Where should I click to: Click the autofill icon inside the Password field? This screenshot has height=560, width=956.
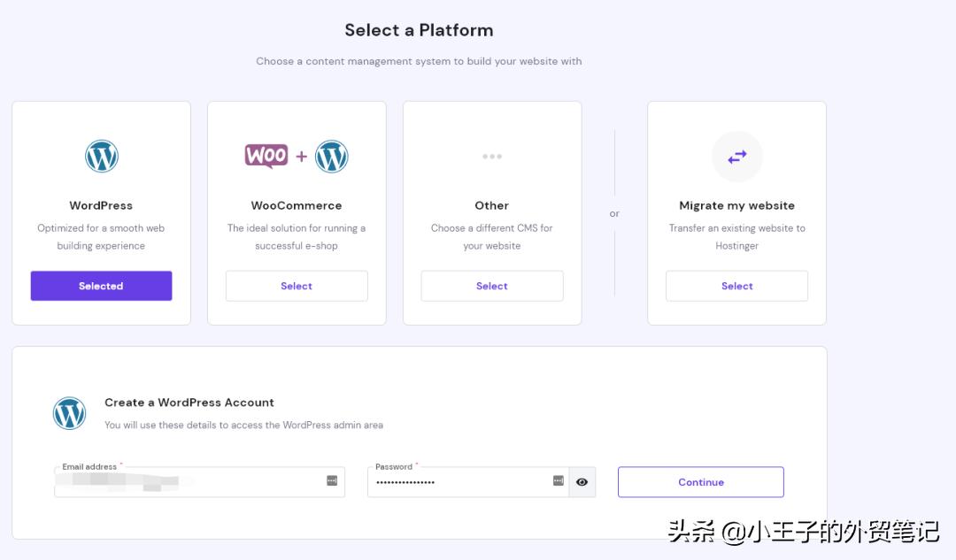pos(556,480)
